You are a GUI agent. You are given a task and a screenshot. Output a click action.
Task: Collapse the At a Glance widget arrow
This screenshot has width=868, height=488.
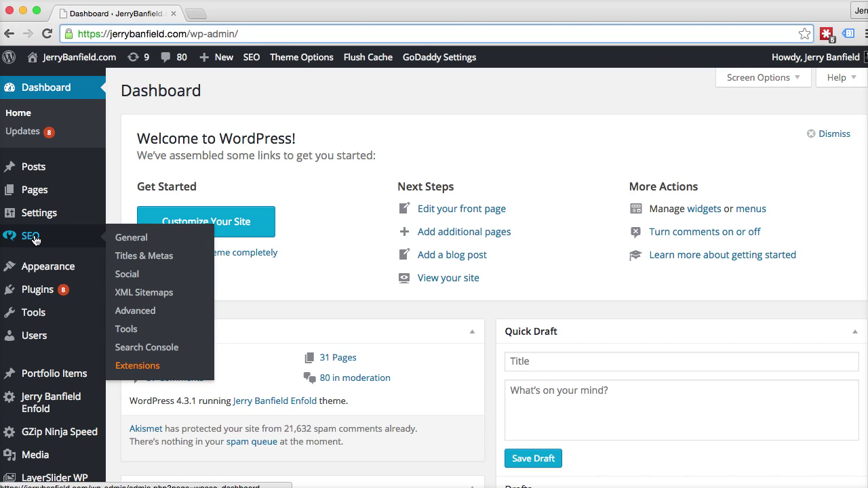click(472, 331)
